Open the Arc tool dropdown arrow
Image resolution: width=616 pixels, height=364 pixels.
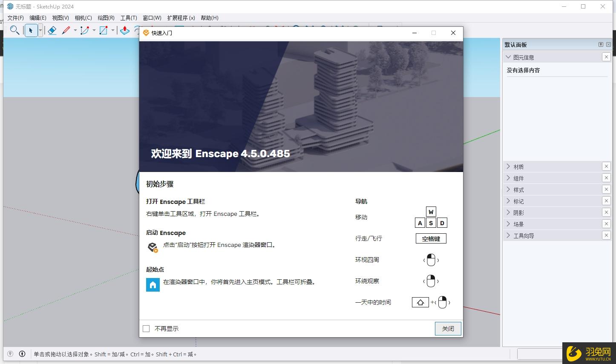[94, 31]
